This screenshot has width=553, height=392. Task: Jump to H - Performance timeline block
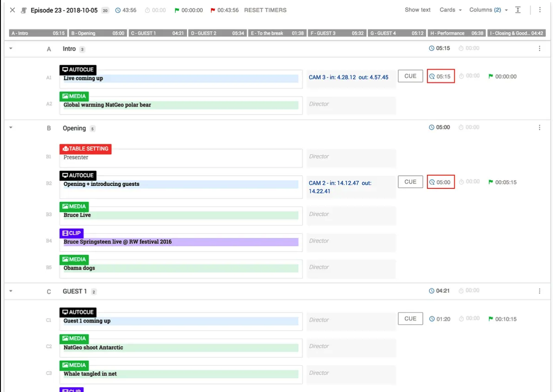(x=457, y=33)
